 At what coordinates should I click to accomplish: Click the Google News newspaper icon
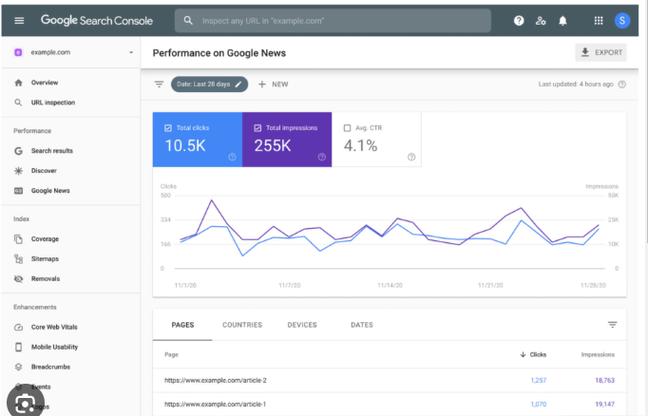coord(18,190)
